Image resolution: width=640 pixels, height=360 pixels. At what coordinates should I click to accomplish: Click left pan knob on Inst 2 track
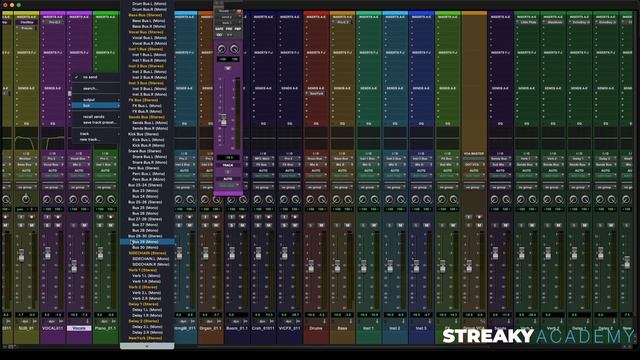pyautogui.click(x=389, y=200)
